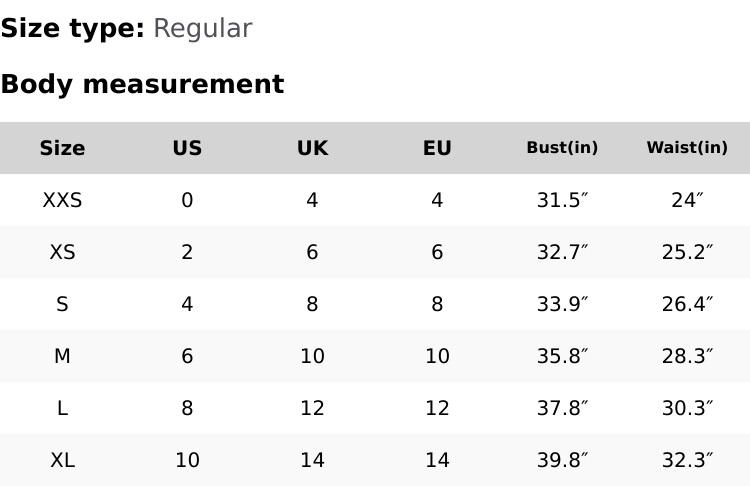Click the Body measurement heading

pos(142,84)
